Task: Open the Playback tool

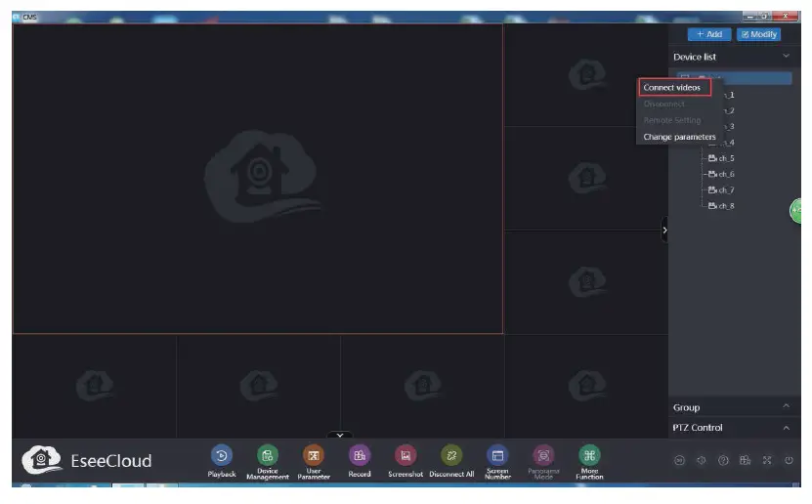Action: tap(222, 456)
